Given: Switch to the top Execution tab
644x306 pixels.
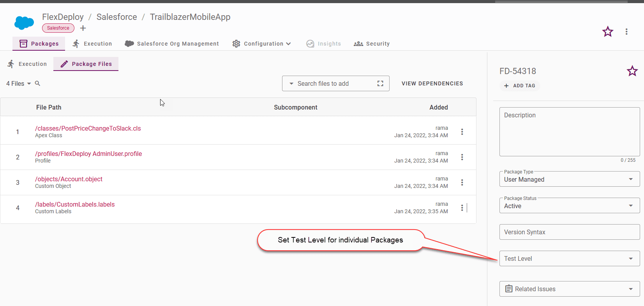Looking at the screenshot, I should (x=92, y=44).
